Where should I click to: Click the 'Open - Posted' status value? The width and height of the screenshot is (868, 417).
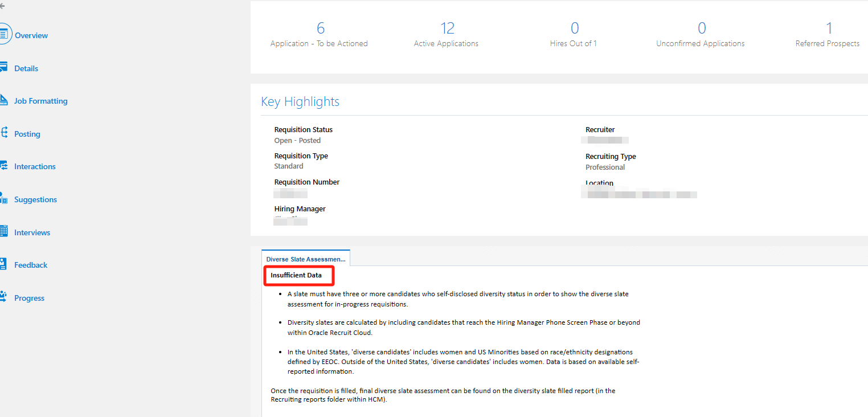click(x=297, y=140)
